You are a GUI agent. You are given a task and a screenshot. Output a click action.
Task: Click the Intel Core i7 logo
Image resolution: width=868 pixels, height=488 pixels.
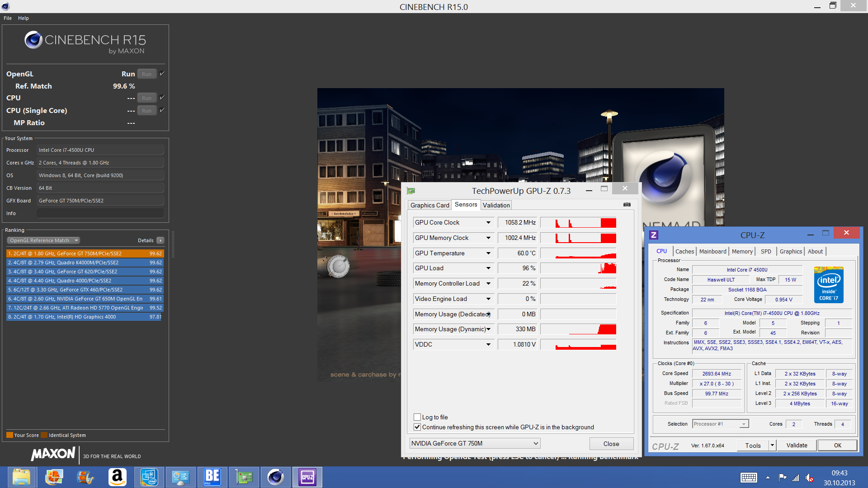pos(829,285)
